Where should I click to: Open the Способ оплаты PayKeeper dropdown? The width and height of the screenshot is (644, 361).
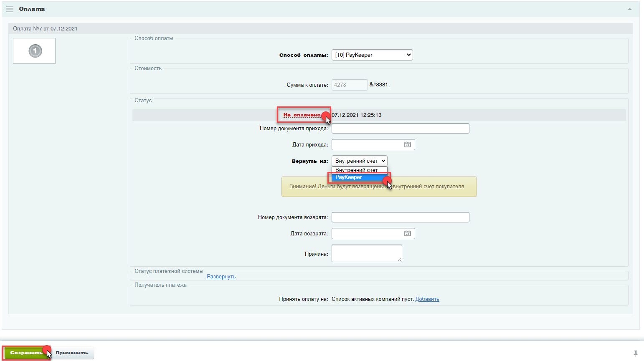pos(372,55)
